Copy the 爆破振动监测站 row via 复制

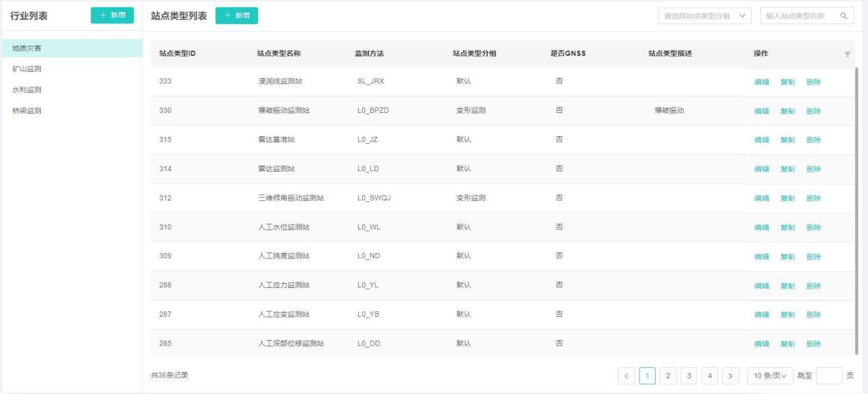787,111
